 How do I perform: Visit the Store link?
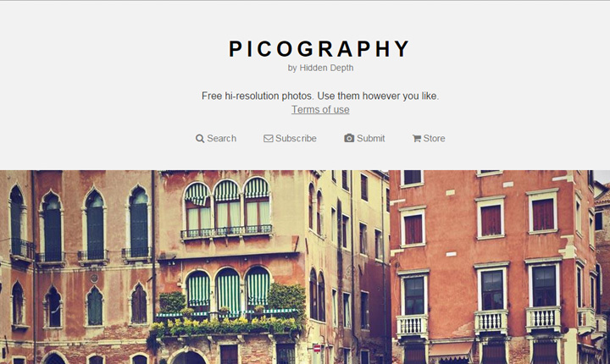429,139
